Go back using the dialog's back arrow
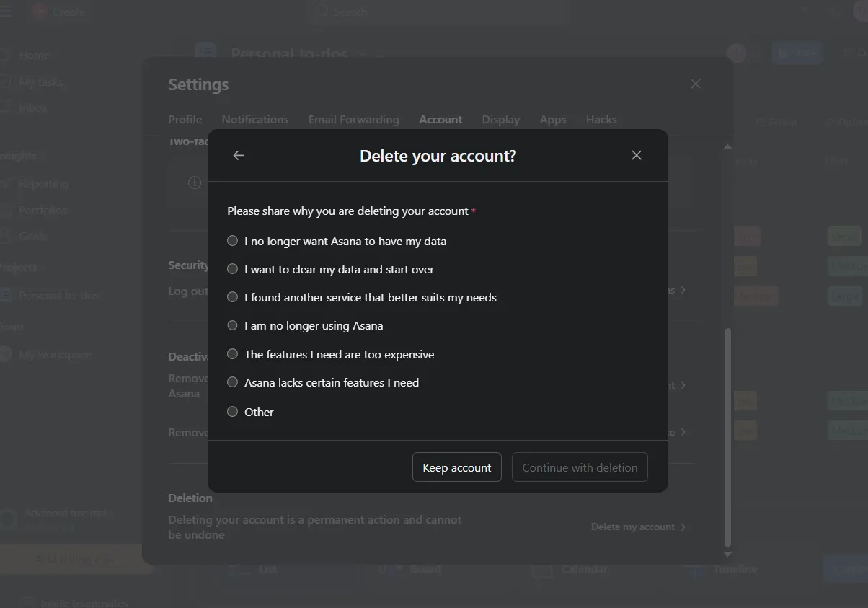The image size is (868, 608). coord(239,155)
